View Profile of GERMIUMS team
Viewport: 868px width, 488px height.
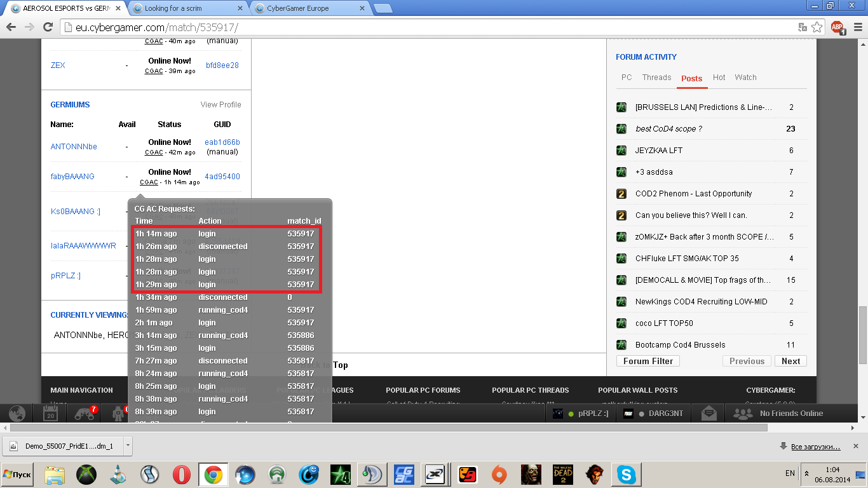pos(220,105)
